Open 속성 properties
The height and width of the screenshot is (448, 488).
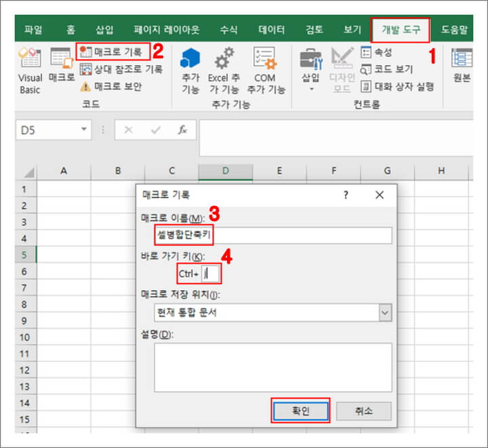coord(376,52)
